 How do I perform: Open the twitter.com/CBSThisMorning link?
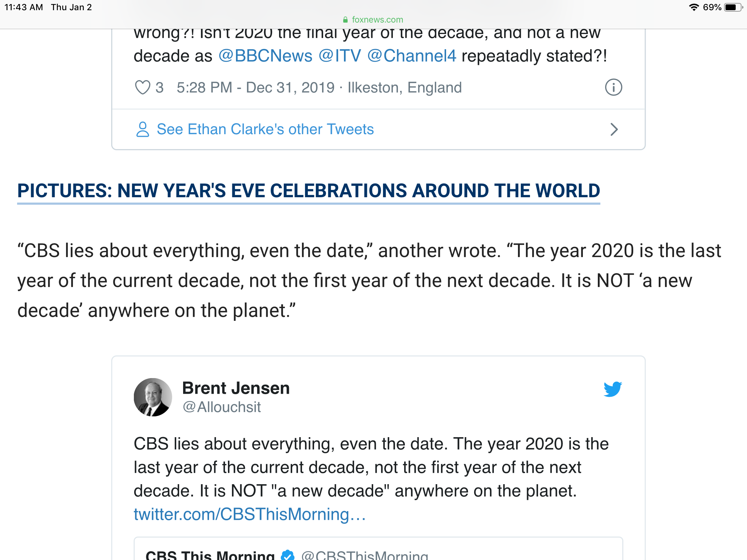pos(249,514)
